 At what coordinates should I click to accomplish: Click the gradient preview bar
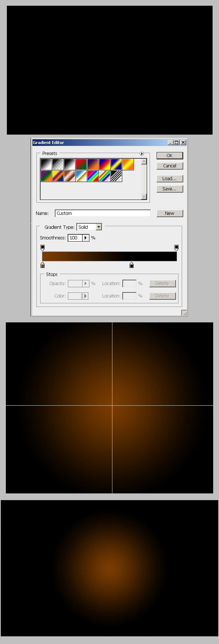tap(109, 256)
